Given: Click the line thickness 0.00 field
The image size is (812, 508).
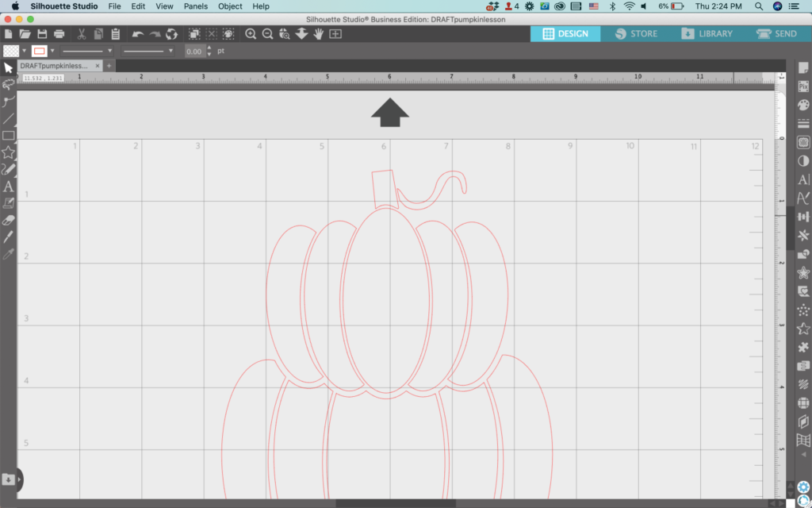Looking at the screenshot, I should (x=195, y=52).
